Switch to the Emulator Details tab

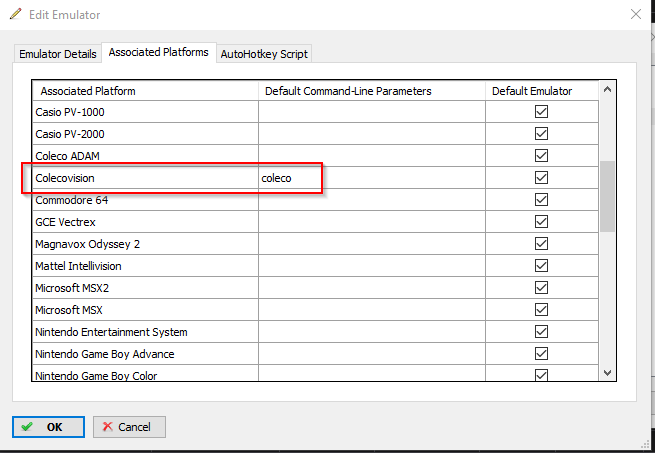pyautogui.click(x=58, y=54)
